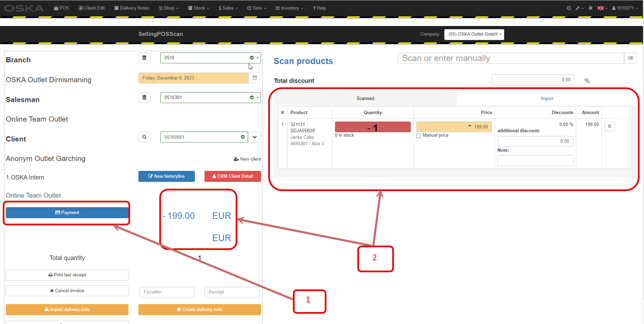Image resolution: width=644 pixels, height=324 pixels.
Task: Open CRM Client Detail
Action: [233, 176]
